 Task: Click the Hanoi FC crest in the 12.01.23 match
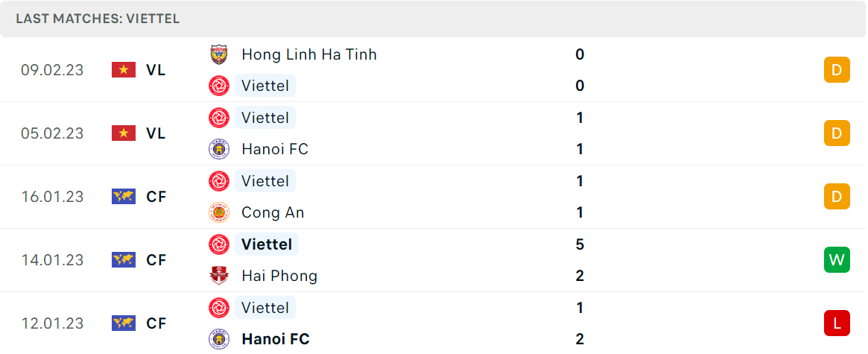tap(218, 339)
